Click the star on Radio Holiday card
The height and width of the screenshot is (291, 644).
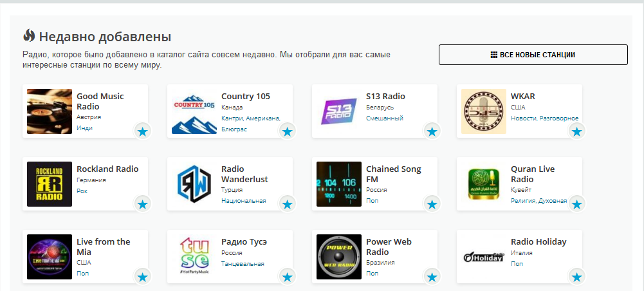tap(576, 277)
